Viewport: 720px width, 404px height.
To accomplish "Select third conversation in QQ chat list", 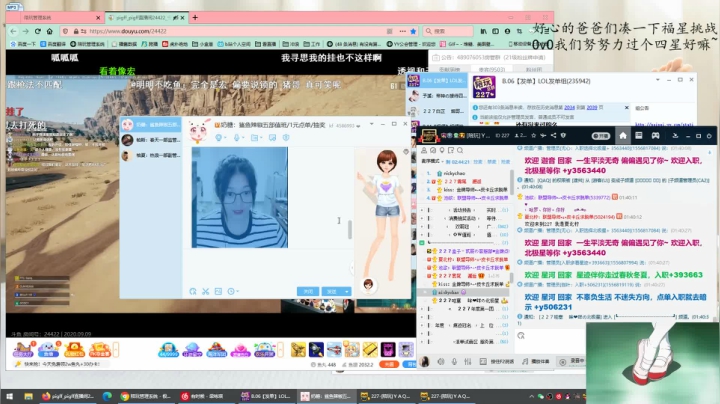I will 151,156.
